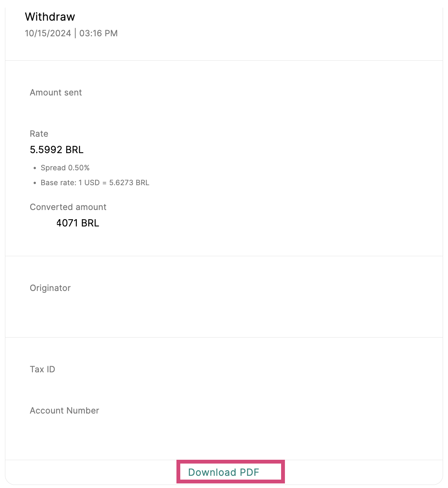Click the Converted amount label
The height and width of the screenshot is (488, 448).
68,207
